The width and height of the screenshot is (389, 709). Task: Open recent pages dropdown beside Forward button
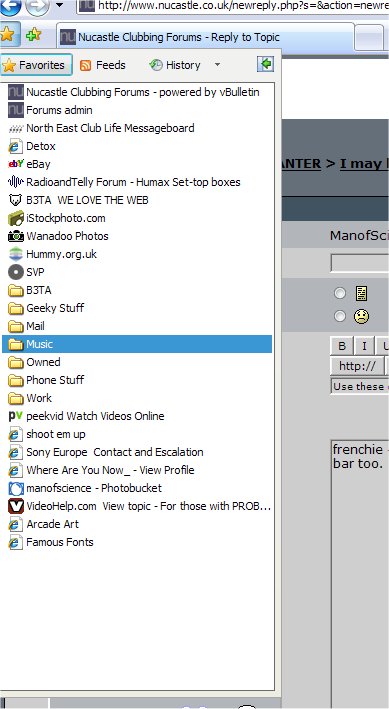coord(60,6)
